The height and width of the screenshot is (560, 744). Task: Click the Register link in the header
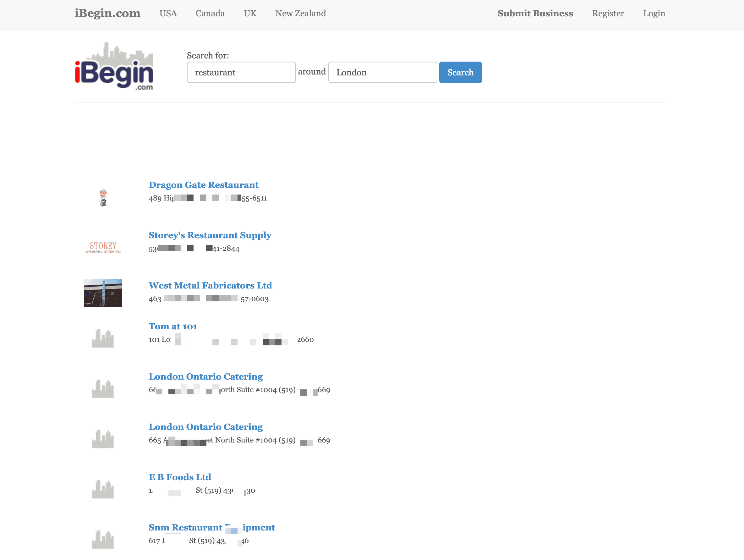pos(608,14)
